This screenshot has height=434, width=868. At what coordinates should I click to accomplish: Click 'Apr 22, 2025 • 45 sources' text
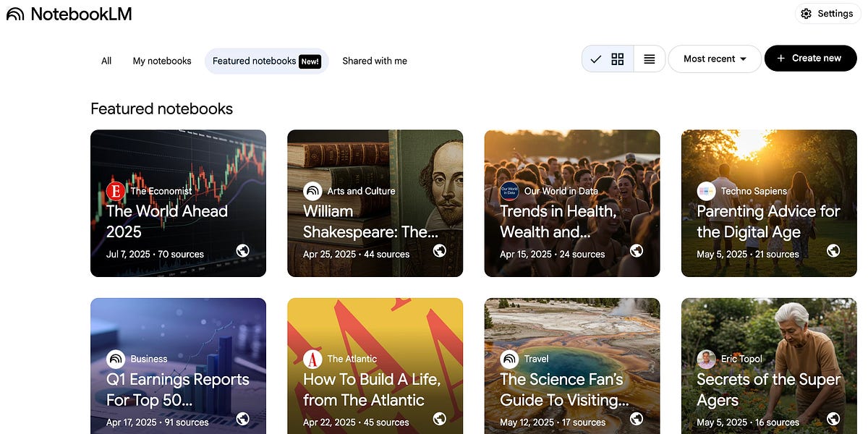tap(356, 422)
